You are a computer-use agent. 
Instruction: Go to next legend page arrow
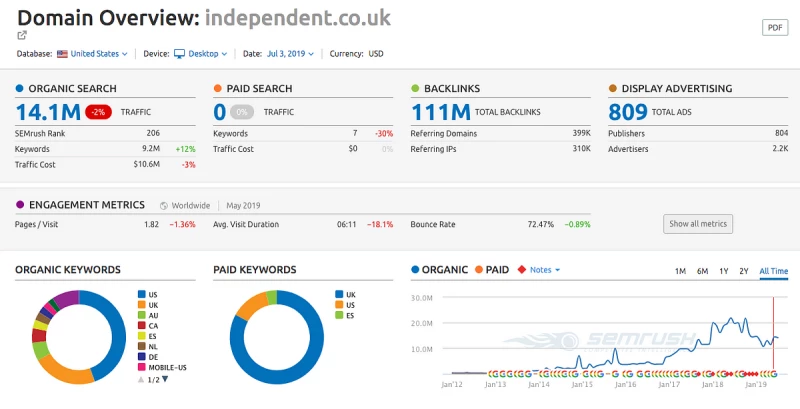[166, 379]
